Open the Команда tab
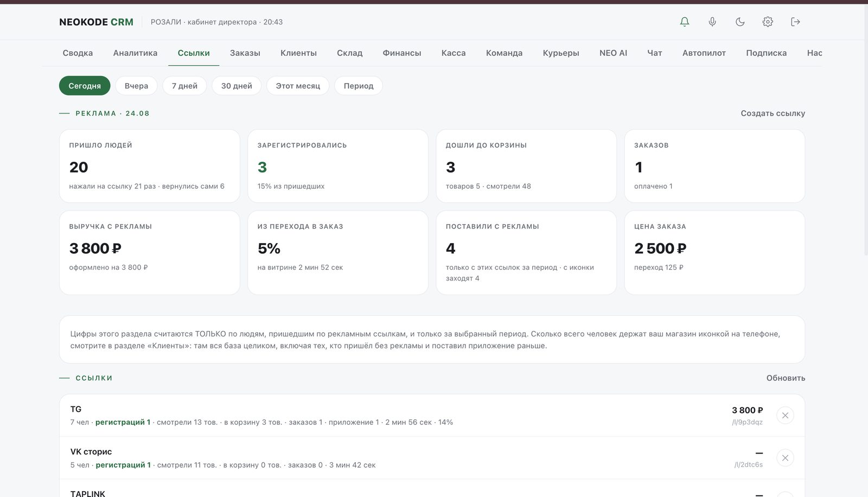Screen dimensions: 868x497 504,53
